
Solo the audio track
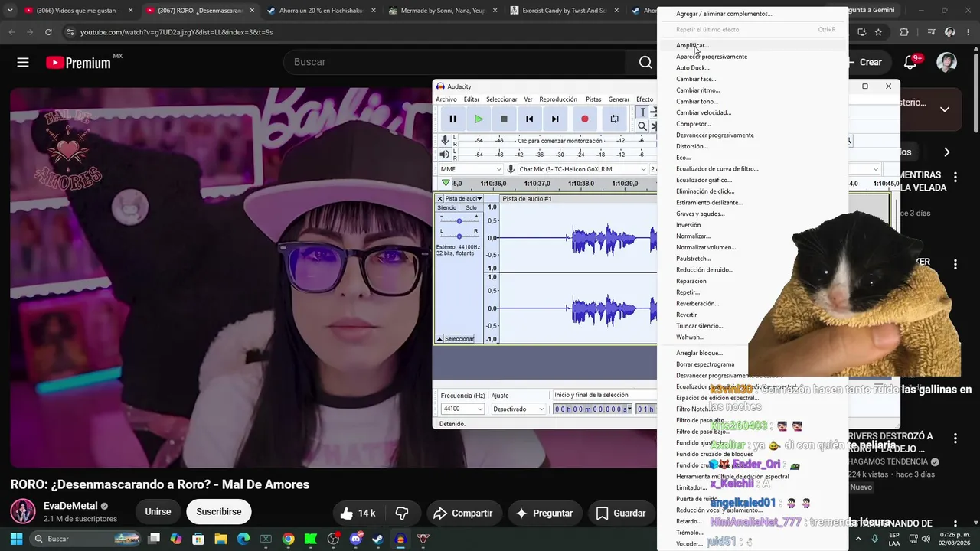[471, 208]
